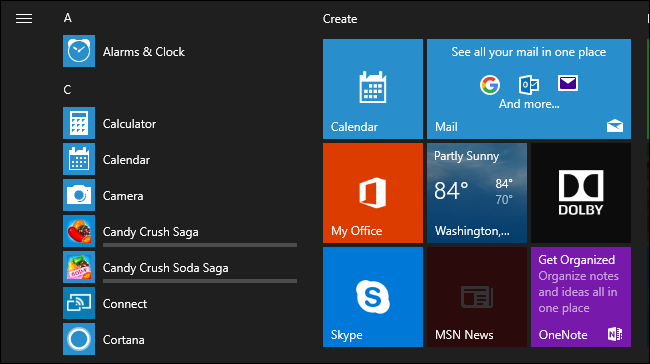Select the Calculator label
650x364 pixels.
tap(129, 124)
